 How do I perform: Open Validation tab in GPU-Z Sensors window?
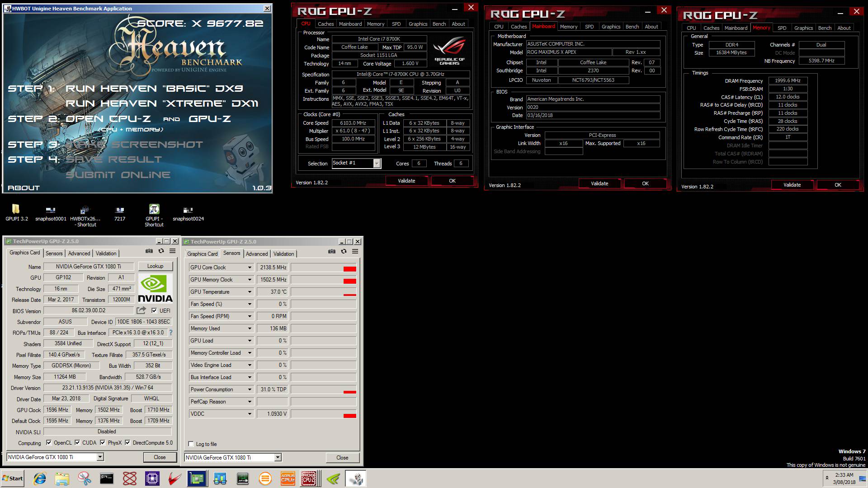point(283,254)
